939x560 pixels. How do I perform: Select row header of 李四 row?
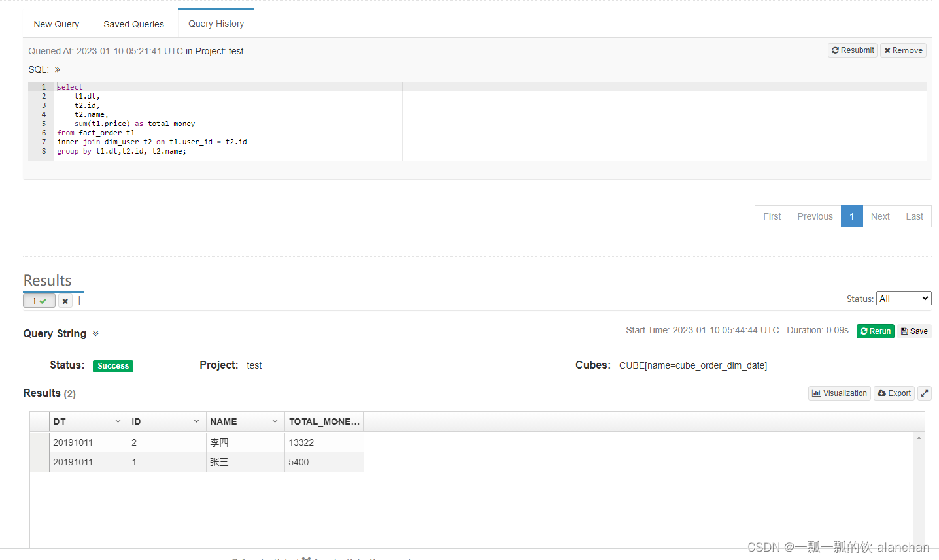click(39, 442)
